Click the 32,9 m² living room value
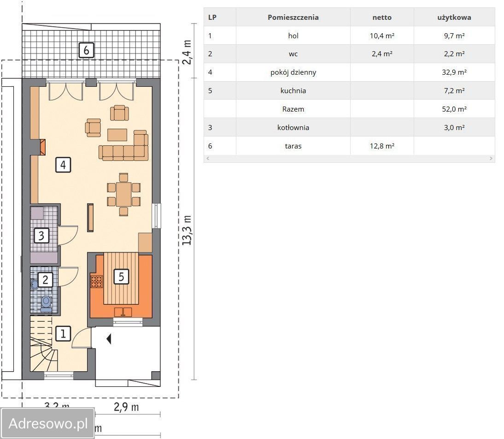The image size is (504, 439). (x=454, y=72)
